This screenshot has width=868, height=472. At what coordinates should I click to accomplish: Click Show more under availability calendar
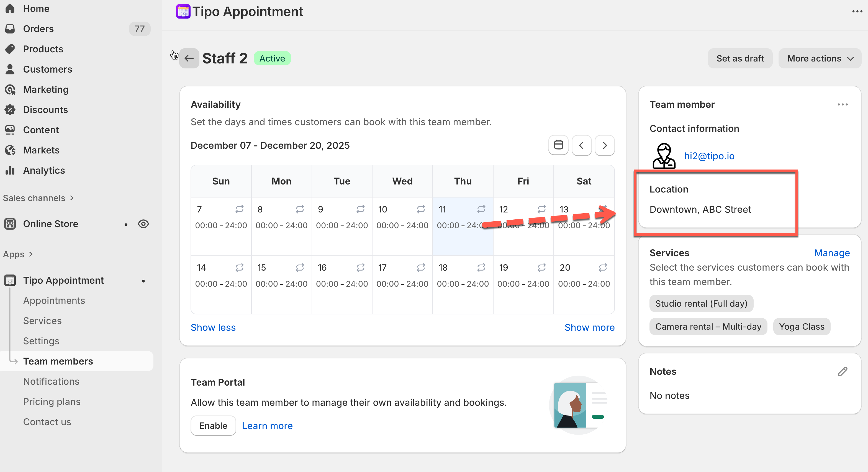[x=589, y=327]
